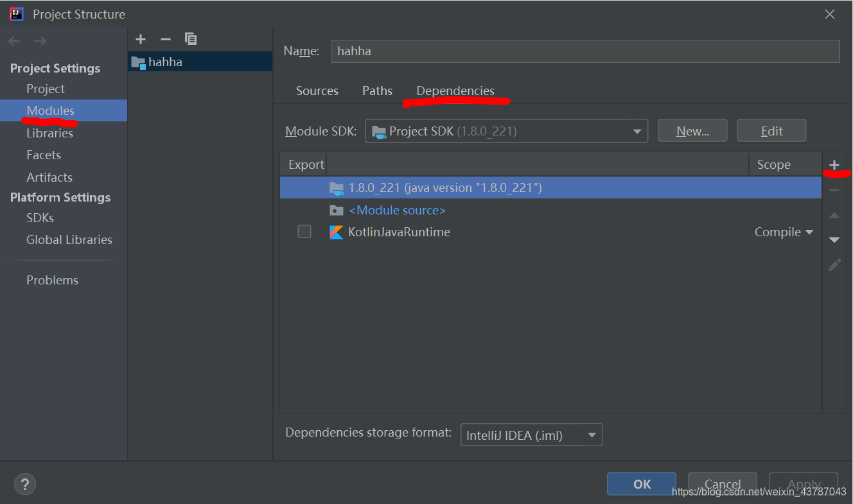Select the 1.8.0_221 java version row
Screen dimensions: 853x504
550,187
